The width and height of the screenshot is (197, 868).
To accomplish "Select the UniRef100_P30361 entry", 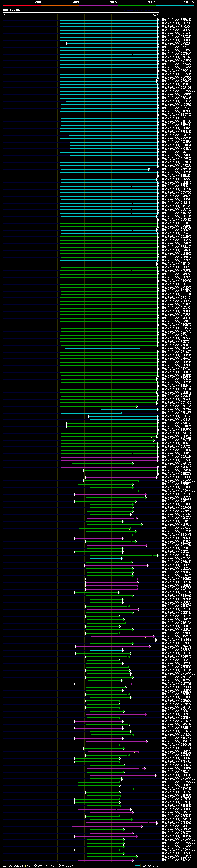I will (x=176, y=78).
